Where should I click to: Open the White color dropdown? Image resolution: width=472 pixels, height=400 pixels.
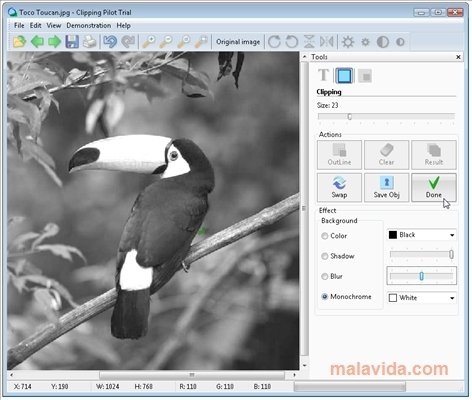pos(422,298)
